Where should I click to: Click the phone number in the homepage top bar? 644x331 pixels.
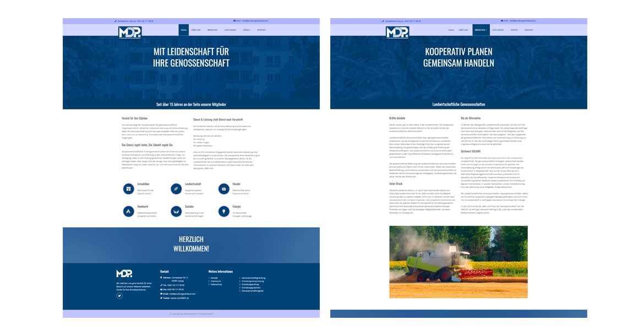[x=145, y=21]
